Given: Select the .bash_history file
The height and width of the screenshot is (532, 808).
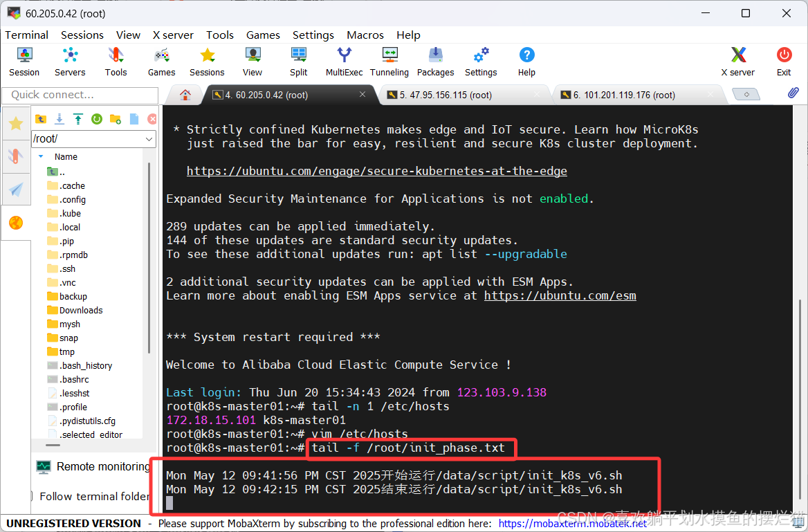Looking at the screenshot, I should click(x=80, y=365).
